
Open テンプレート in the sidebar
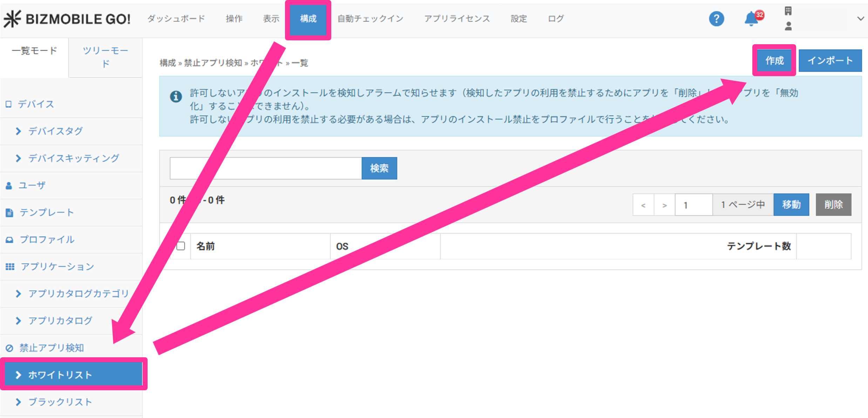coord(46,212)
